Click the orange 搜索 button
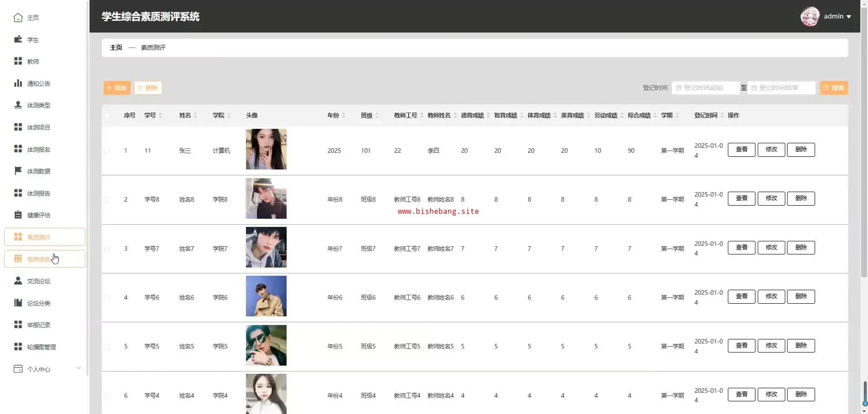The width and height of the screenshot is (868, 414). (834, 88)
